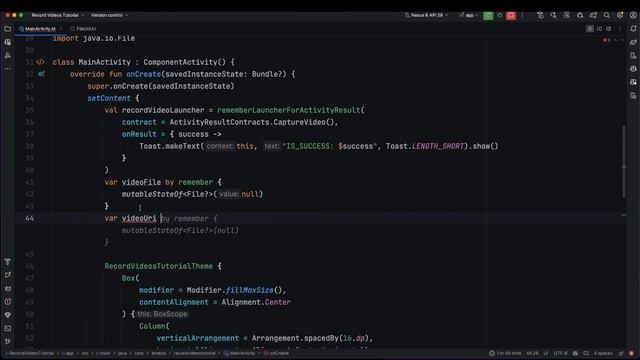The height and width of the screenshot is (360, 640).
Task: Open the Record Videos Tutorial project dropdown
Action: tap(57, 15)
